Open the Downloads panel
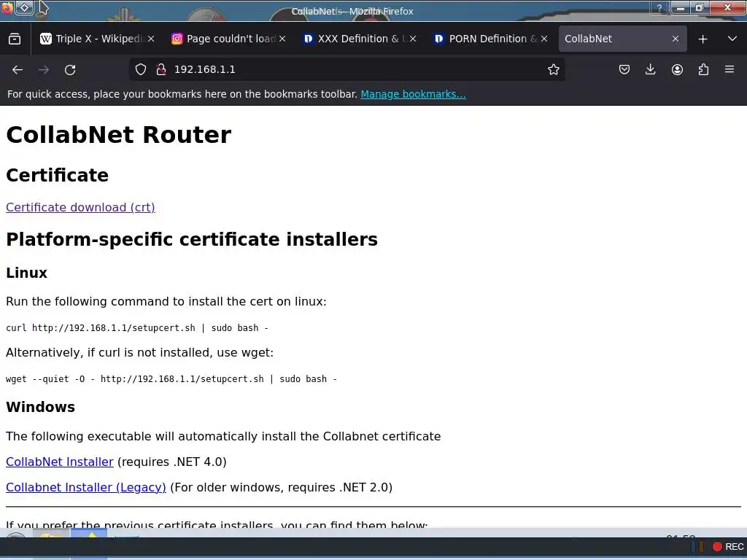This screenshot has height=560, width=747. pos(650,69)
